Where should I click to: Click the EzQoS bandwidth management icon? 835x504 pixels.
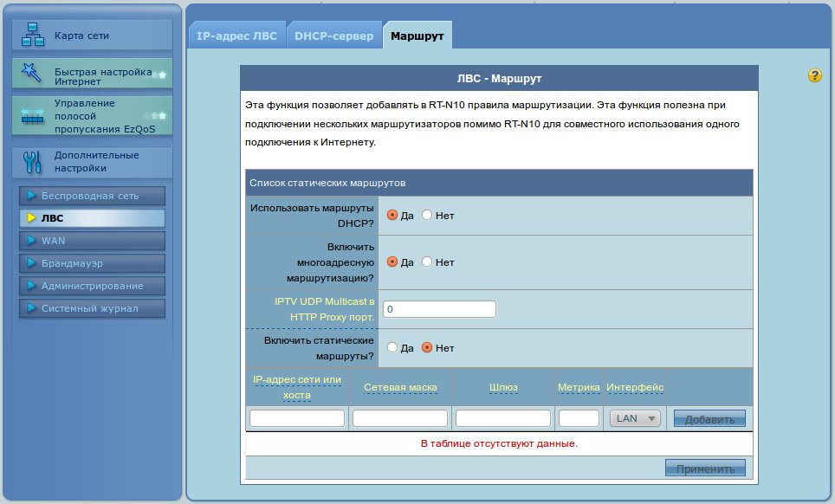coord(33,117)
